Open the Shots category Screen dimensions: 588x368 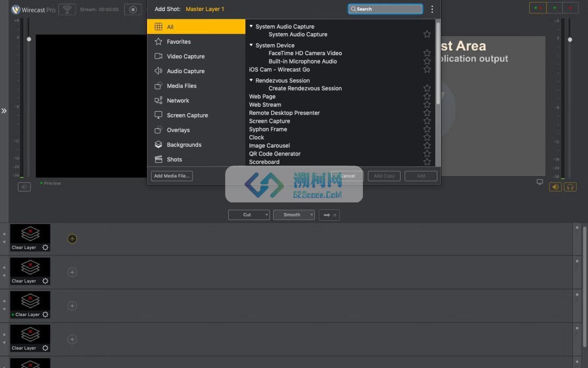(x=196, y=159)
